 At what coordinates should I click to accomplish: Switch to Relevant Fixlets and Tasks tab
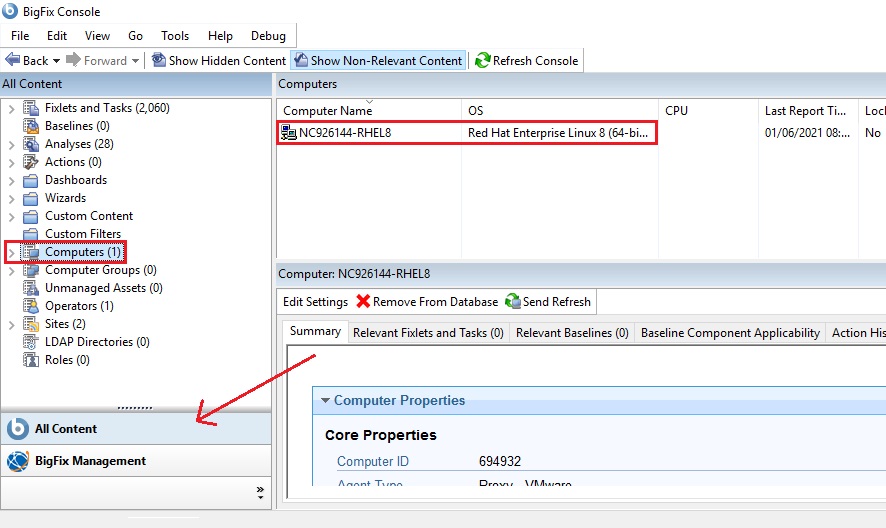(428, 333)
